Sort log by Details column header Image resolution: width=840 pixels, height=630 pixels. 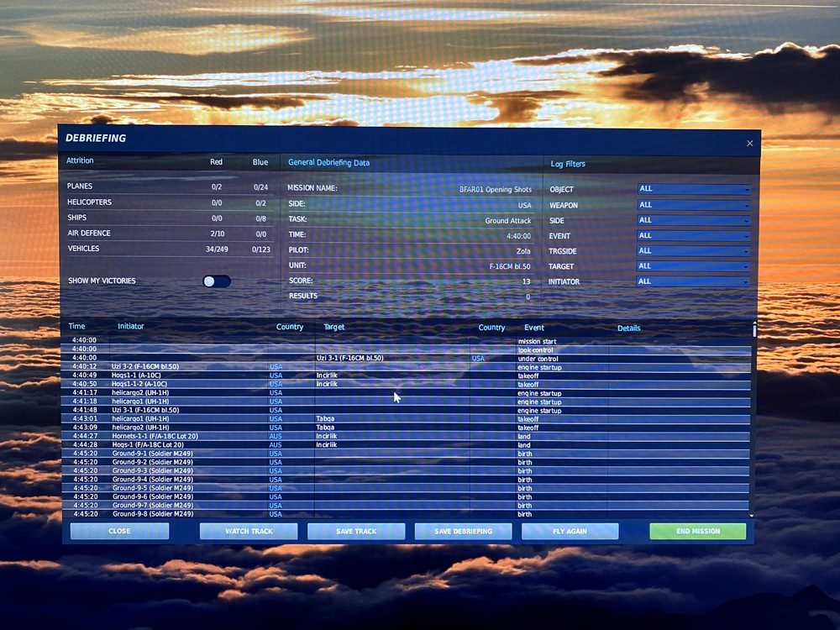pos(629,328)
